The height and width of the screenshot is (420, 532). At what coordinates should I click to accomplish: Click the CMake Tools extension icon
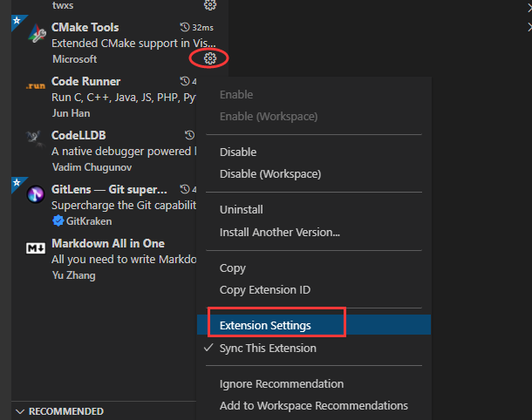point(37,33)
